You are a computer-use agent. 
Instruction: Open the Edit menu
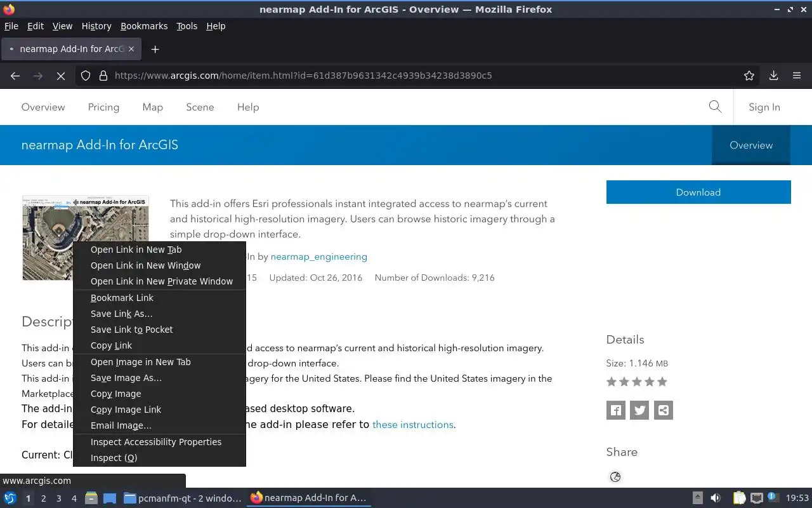[x=36, y=26]
